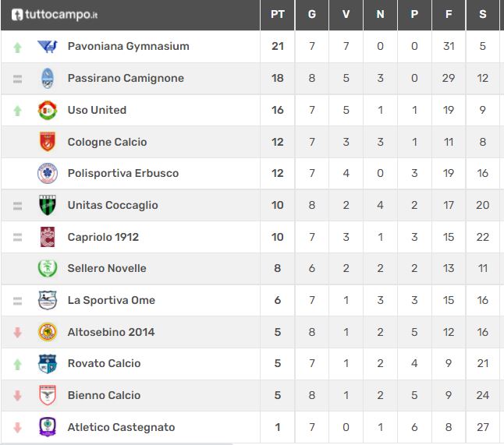This screenshot has height=445, width=504.
Task: Select the Capriolo 1912 maroon crest
Action: pos(48,237)
